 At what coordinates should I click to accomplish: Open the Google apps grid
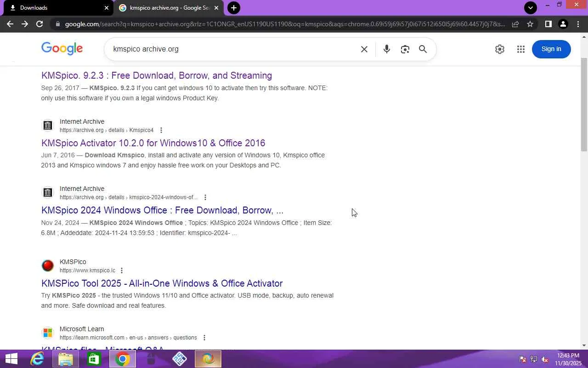pos(520,49)
